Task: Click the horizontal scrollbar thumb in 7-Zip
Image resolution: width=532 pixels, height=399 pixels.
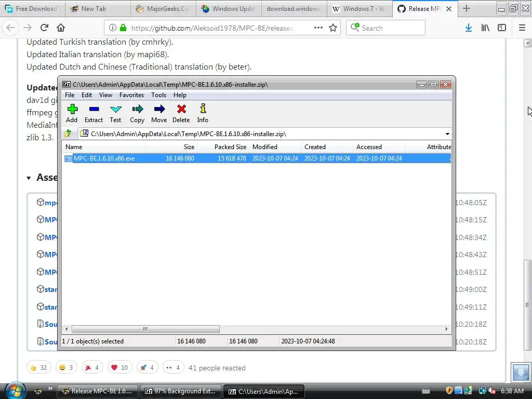Action: tap(145, 329)
